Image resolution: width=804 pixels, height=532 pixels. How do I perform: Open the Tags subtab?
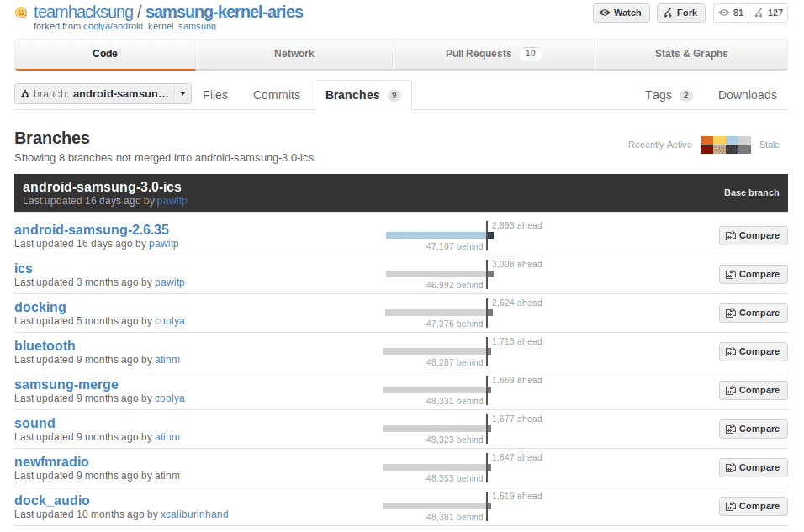coord(668,95)
